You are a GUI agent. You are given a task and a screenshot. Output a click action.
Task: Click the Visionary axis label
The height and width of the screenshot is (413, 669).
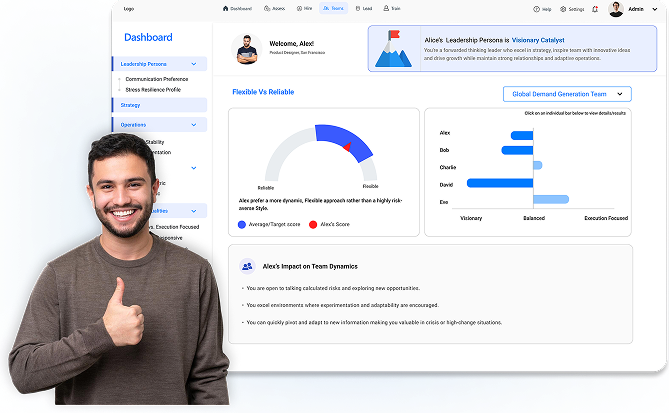(471, 218)
